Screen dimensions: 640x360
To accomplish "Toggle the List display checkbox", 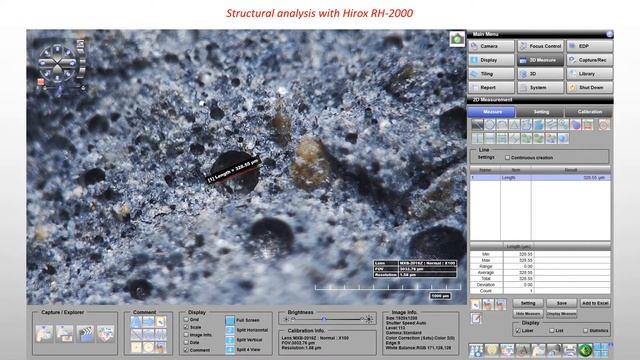I will coord(551,331).
